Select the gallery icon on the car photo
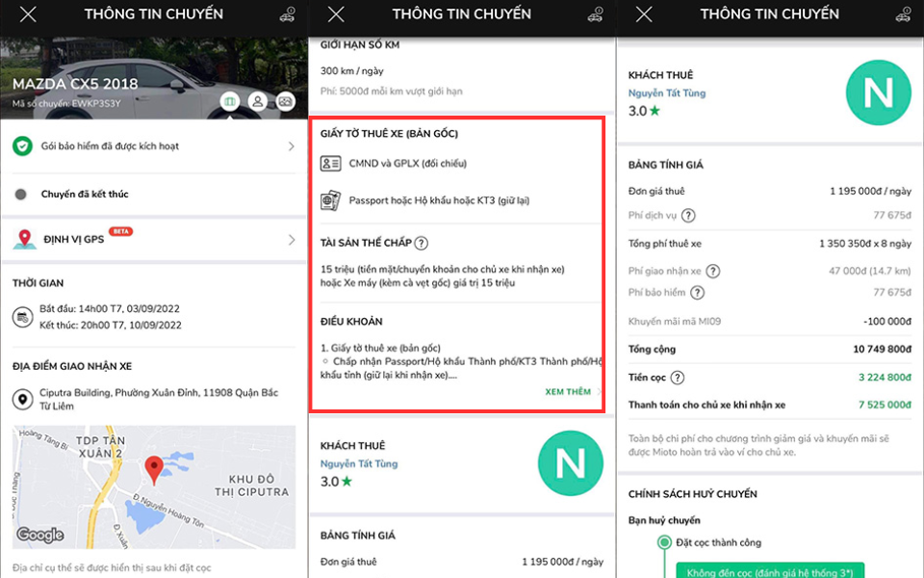Image resolution: width=924 pixels, height=578 pixels. point(285,101)
